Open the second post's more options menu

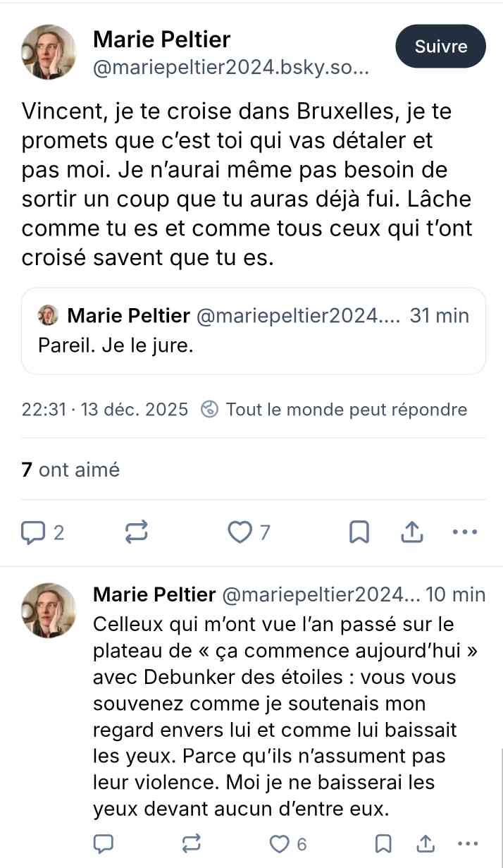click(468, 843)
